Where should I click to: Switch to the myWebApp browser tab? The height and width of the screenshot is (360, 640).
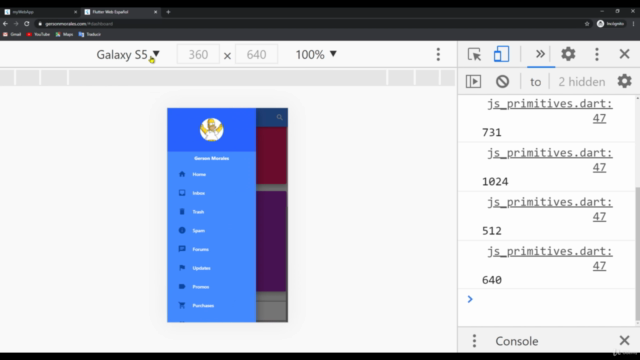pos(40,12)
